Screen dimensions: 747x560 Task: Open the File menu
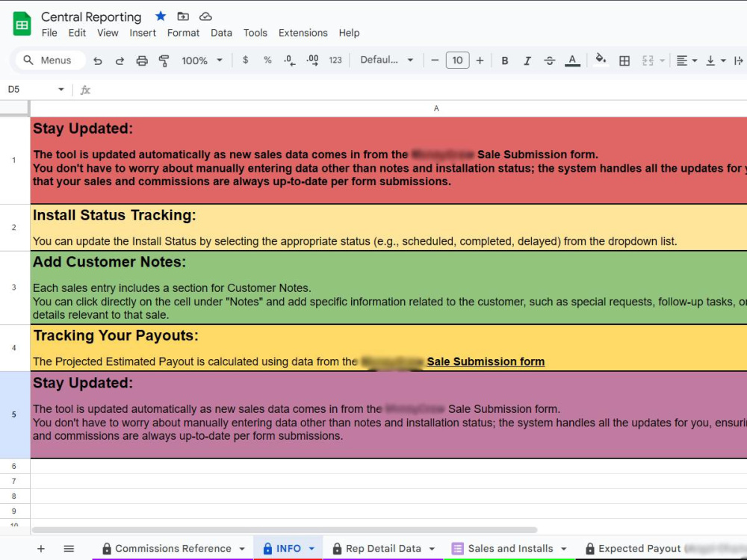tap(49, 33)
